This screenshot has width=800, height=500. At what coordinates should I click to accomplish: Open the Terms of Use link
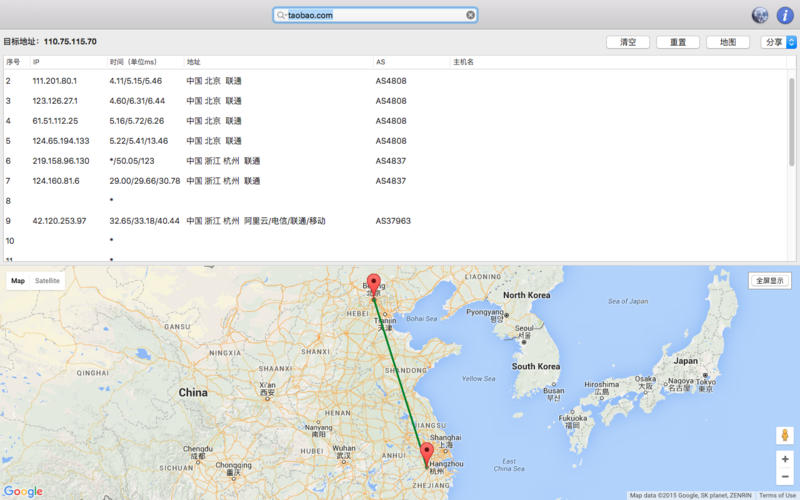777,495
